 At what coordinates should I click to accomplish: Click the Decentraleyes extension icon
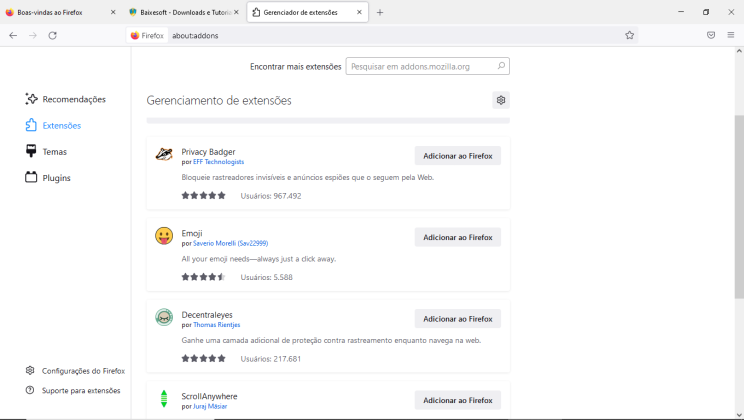click(164, 317)
